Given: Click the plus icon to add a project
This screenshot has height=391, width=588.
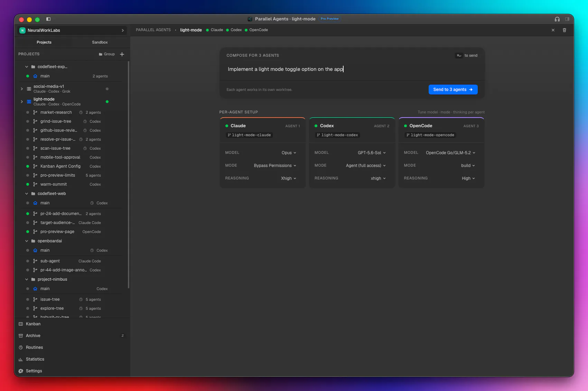Looking at the screenshot, I should [x=122, y=54].
